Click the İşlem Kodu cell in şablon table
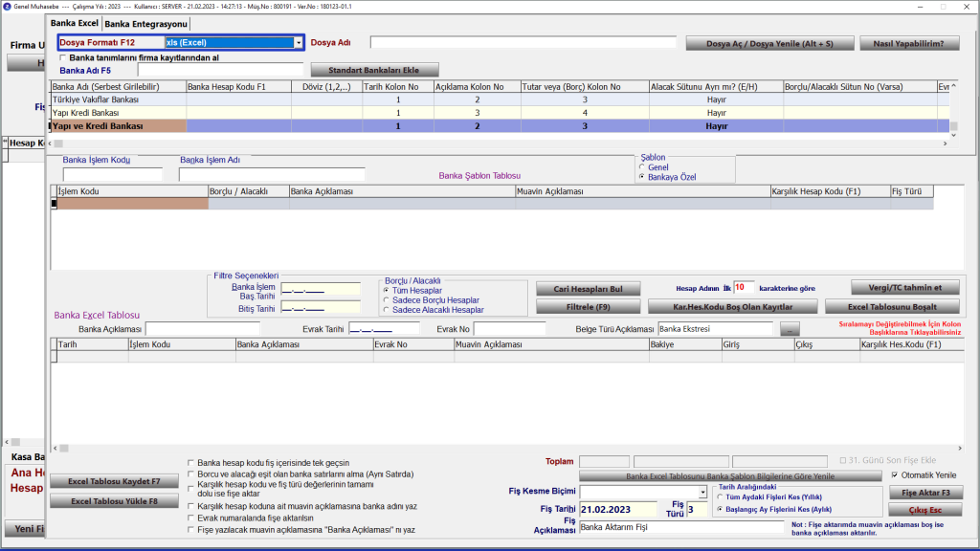This screenshot has width=980, height=551. pyautogui.click(x=132, y=204)
